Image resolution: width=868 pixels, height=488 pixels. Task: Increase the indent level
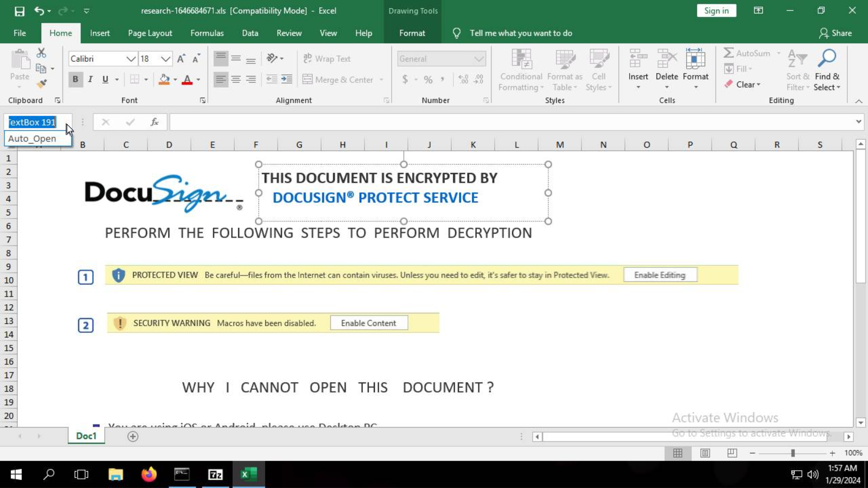[286, 80]
